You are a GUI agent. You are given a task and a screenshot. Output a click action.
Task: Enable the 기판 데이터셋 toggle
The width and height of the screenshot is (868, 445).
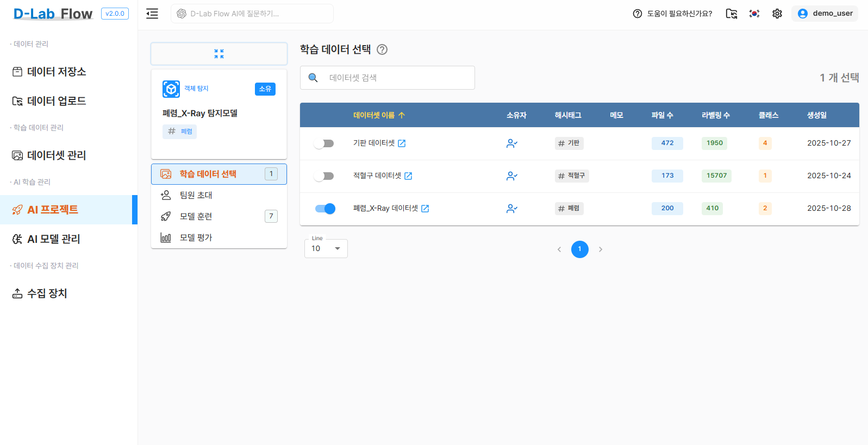coord(324,143)
